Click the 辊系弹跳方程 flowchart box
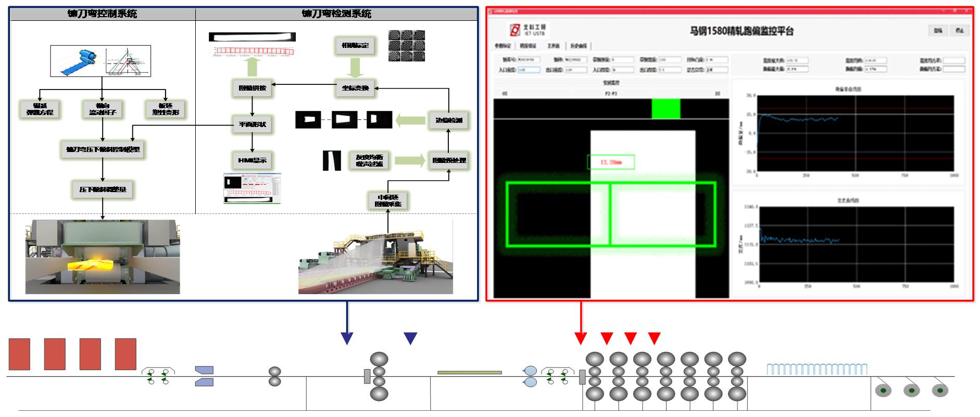The image size is (980, 417). [x=40, y=109]
